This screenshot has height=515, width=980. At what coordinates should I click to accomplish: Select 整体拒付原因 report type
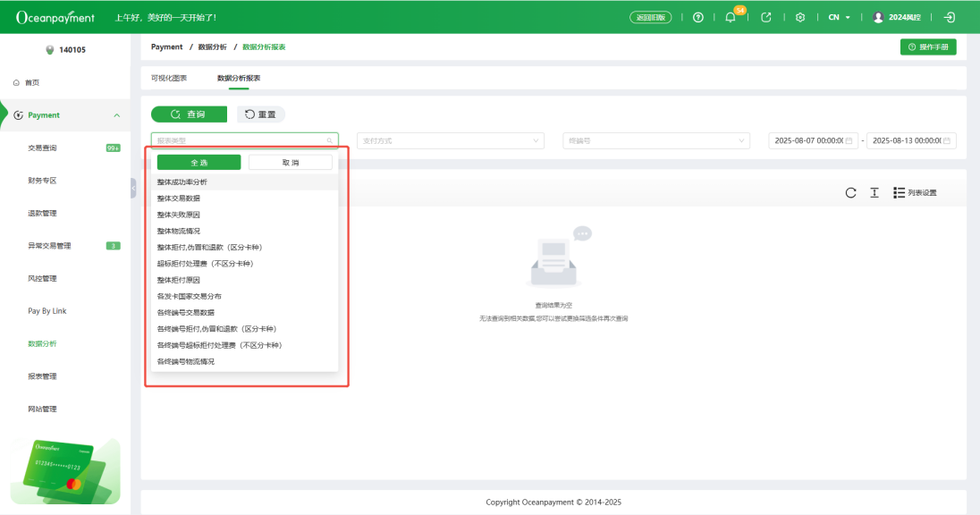coord(244,280)
